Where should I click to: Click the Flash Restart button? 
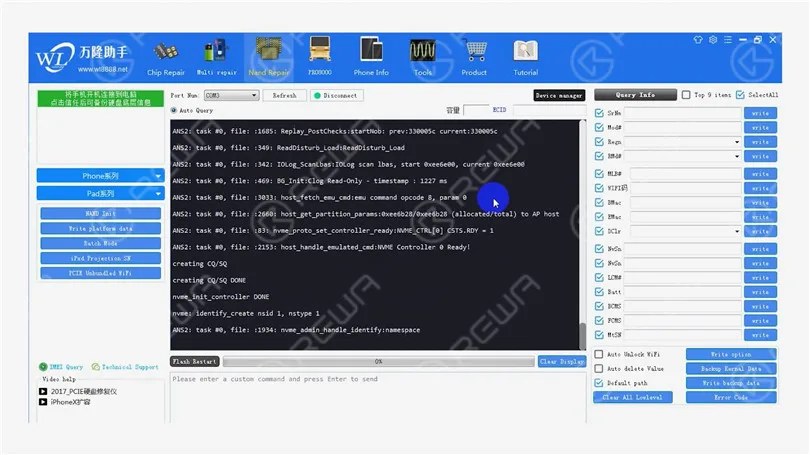point(195,362)
